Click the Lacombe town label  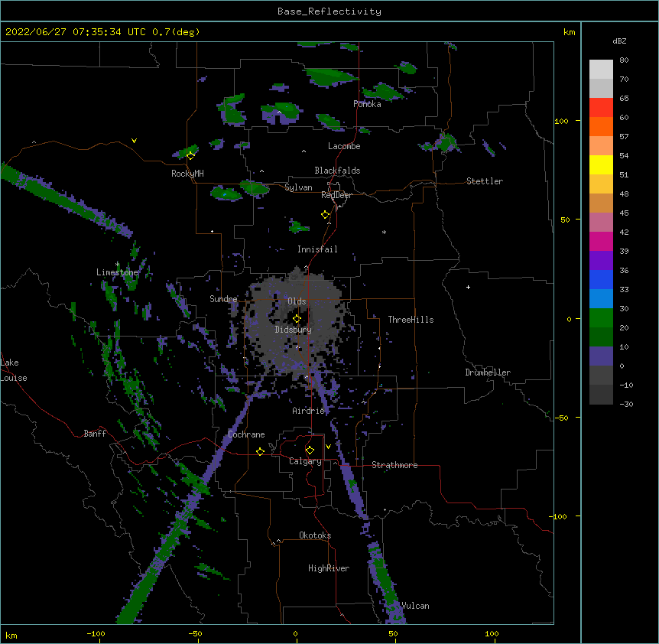point(344,146)
